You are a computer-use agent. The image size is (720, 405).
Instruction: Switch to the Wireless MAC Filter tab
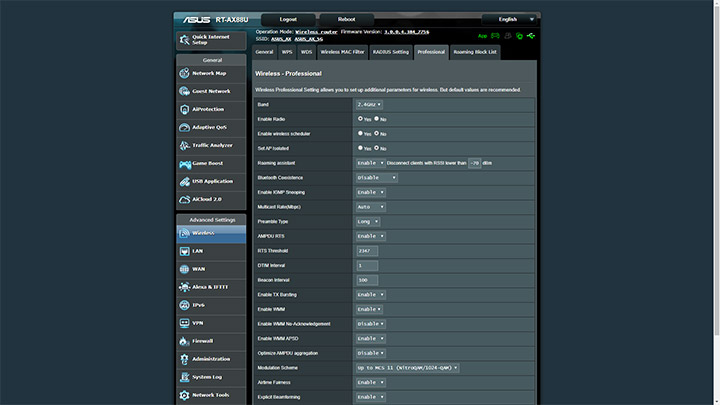pyautogui.click(x=342, y=51)
